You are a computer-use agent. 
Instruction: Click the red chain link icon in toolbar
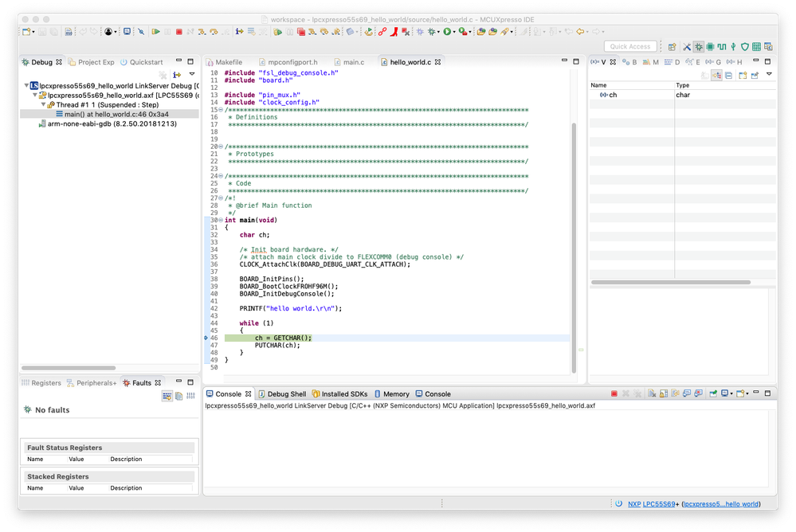coord(382,32)
